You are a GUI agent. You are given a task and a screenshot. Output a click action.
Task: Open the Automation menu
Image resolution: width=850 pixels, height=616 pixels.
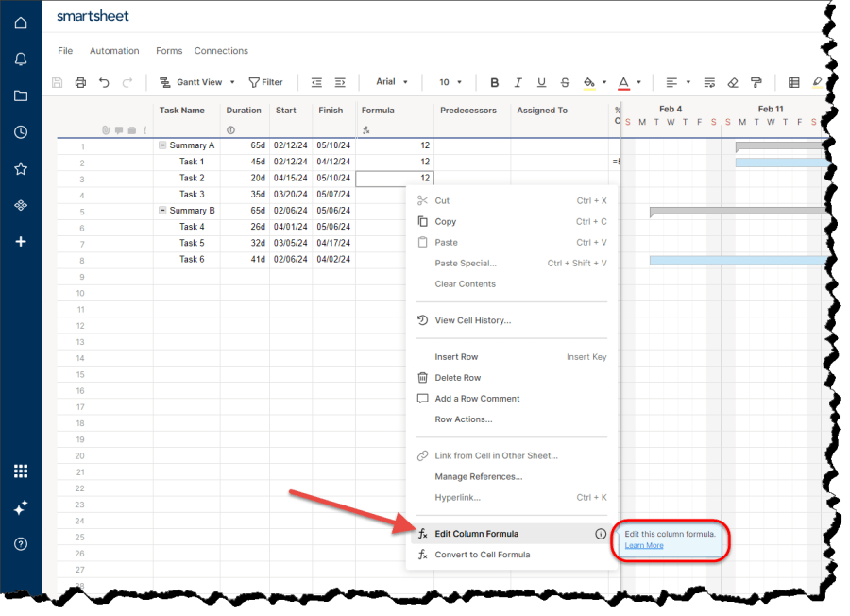point(114,51)
